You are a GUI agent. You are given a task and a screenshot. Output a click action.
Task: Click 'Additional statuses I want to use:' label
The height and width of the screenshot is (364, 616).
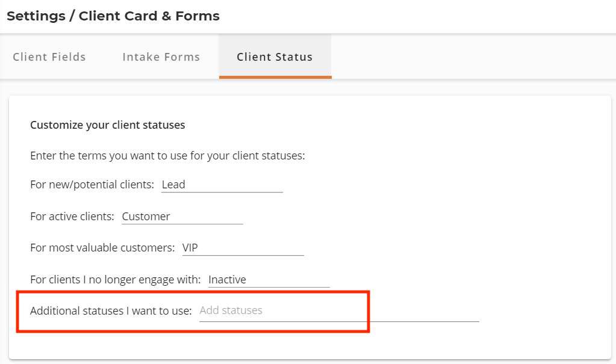coord(111,311)
